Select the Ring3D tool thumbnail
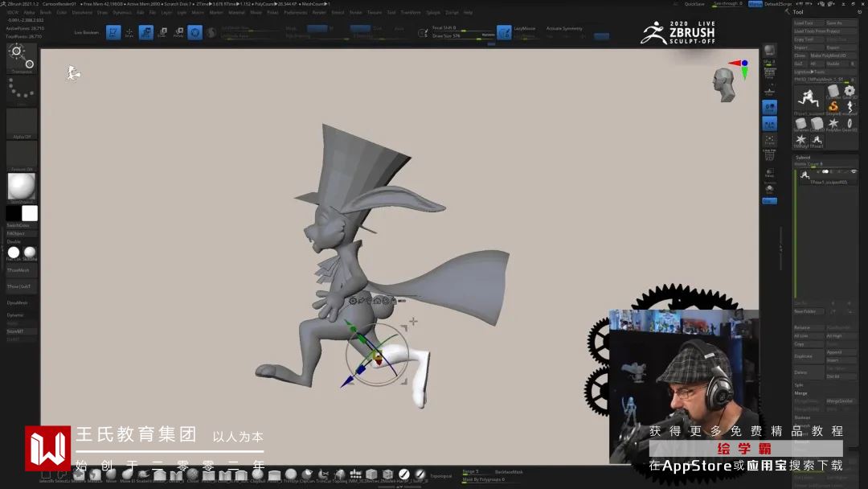 coord(850,124)
